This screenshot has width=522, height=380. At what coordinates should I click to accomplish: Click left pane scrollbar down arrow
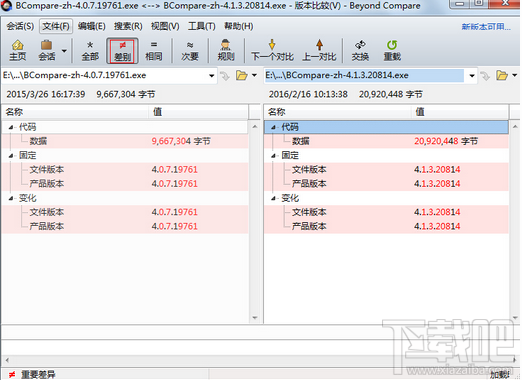click(x=255, y=318)
